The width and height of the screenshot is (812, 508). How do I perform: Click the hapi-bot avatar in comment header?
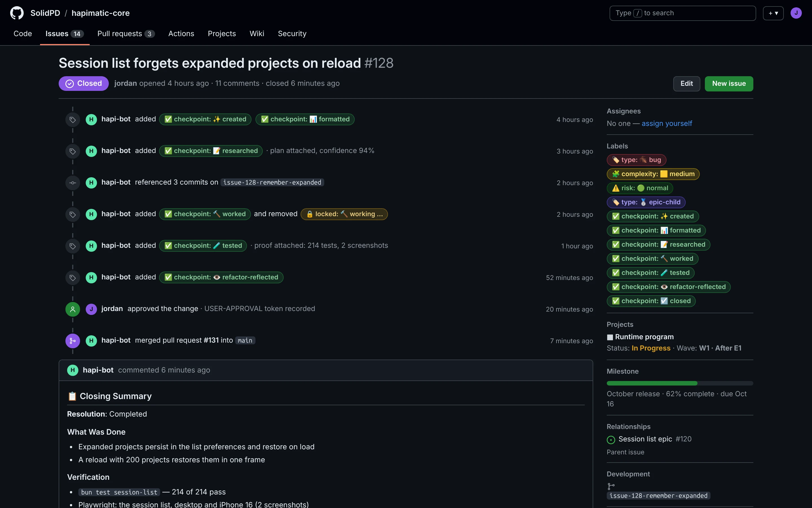(72, 370)
